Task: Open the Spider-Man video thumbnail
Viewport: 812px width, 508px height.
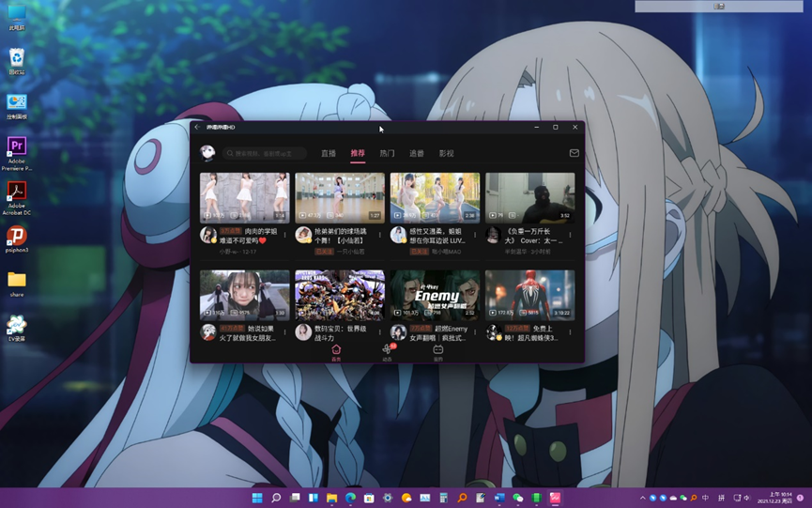Action: pyautogui.click(x=529, y=295)
